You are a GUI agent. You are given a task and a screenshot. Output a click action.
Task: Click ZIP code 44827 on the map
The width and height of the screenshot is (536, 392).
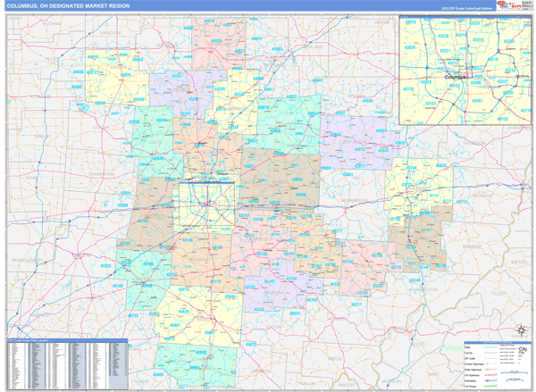pos(239,51)
